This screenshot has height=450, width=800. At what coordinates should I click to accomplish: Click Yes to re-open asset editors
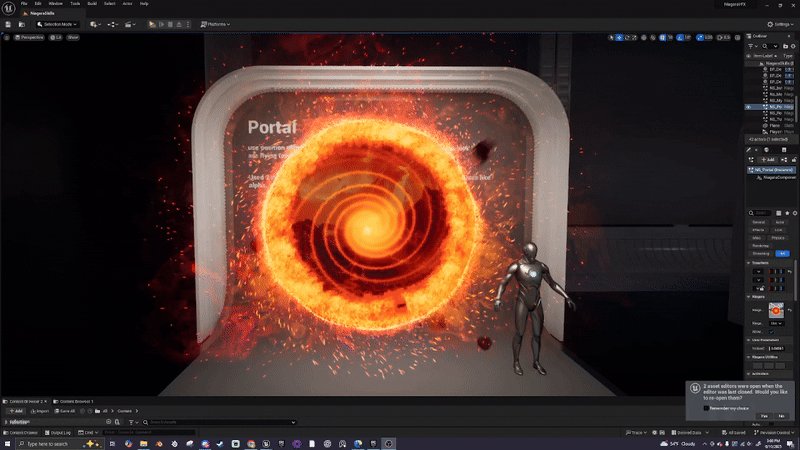pyautogui.click(x=764, y=416)
